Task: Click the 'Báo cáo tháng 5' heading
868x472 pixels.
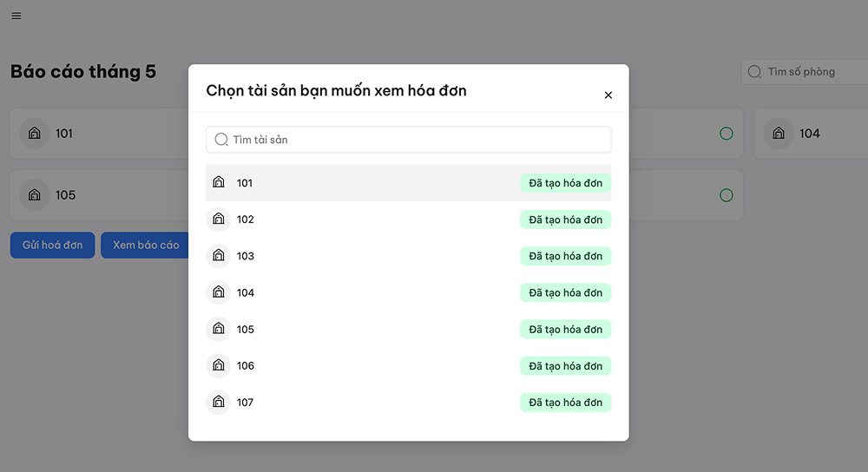Action: tap(83, 71)
